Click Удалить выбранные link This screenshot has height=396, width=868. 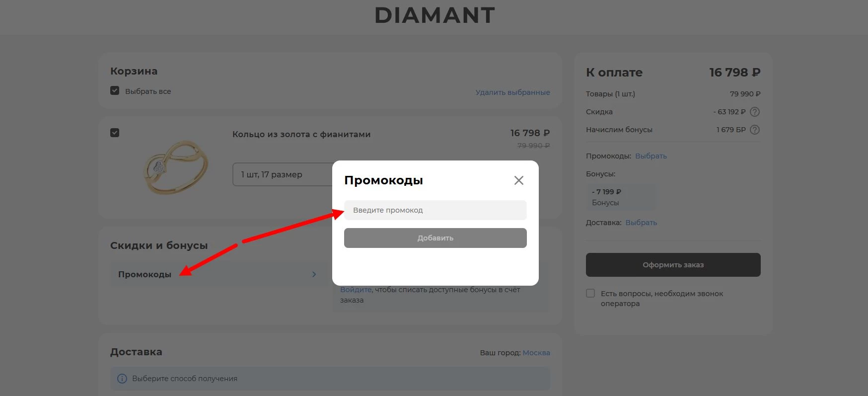(x=512, y=92)
